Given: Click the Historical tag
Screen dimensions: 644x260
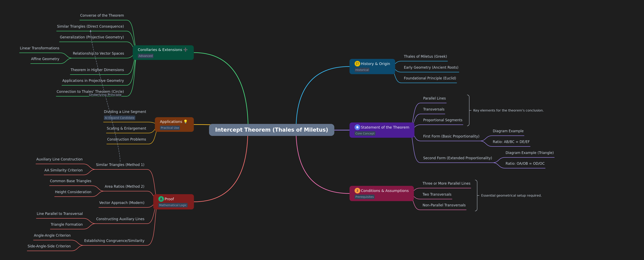Looking at the screenshot, I should coord(362,70).
